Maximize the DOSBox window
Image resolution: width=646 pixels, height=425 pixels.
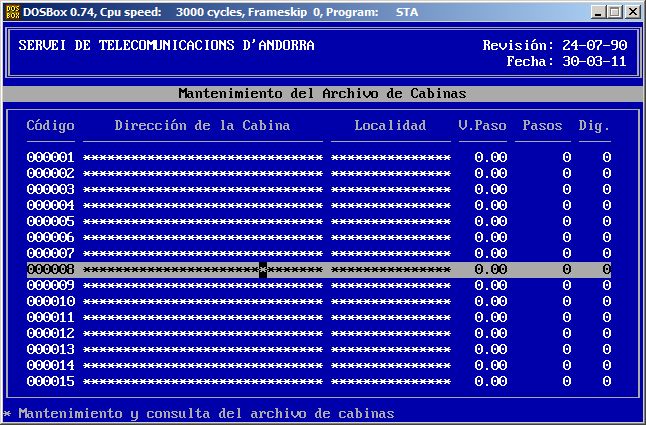pyautogui.click(x=615, y=11)
